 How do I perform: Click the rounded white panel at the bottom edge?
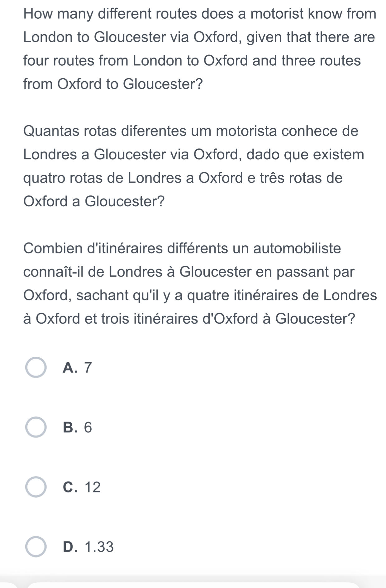pyautogui.click(x=193, y=585)
